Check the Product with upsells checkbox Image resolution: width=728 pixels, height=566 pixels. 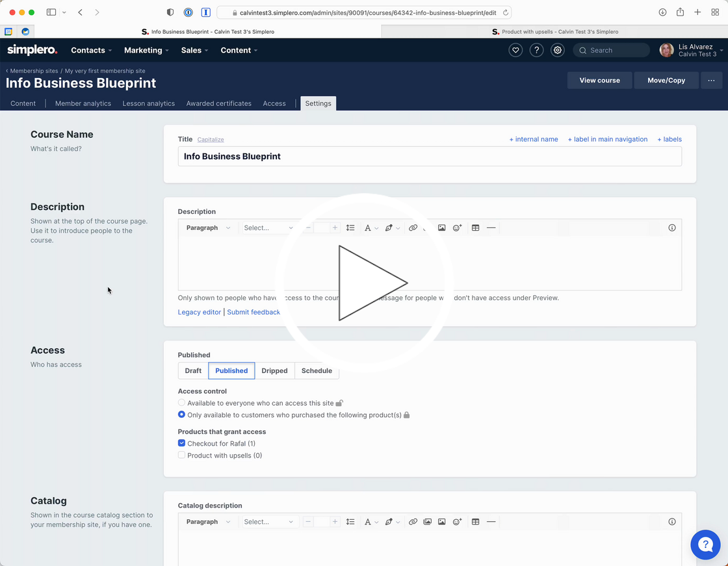pyautogui.click(x=182, y=456)
